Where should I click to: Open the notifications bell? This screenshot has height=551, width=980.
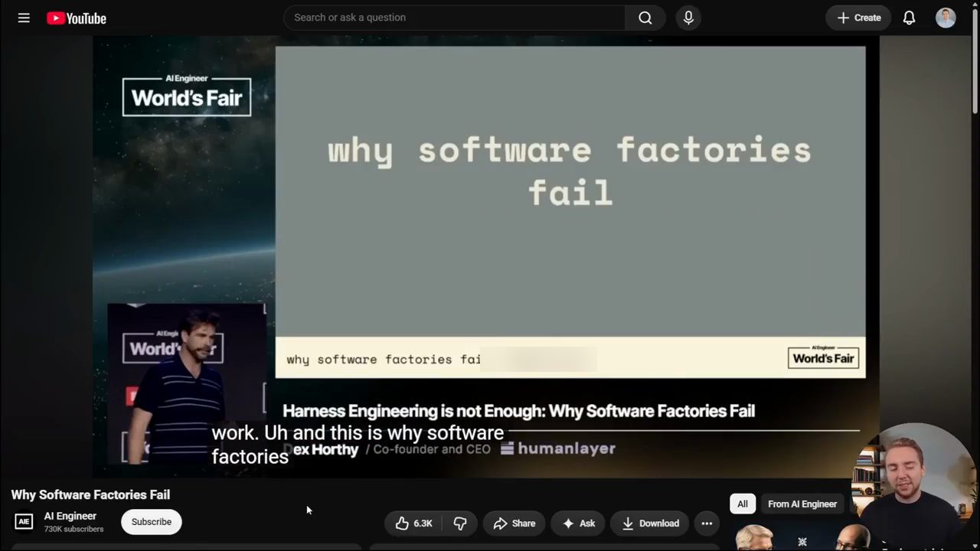pos(909,18)
